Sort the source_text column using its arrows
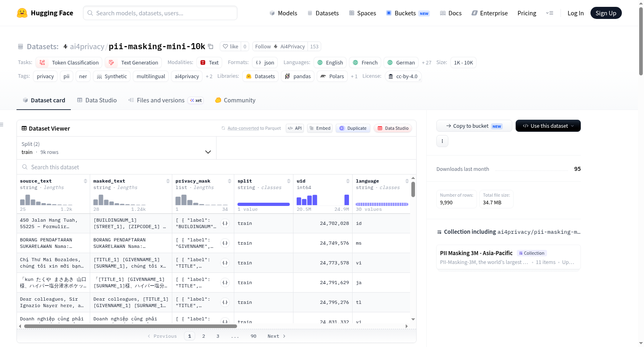Viewport: 644px width, 347px height. click(x=85, y=181)
